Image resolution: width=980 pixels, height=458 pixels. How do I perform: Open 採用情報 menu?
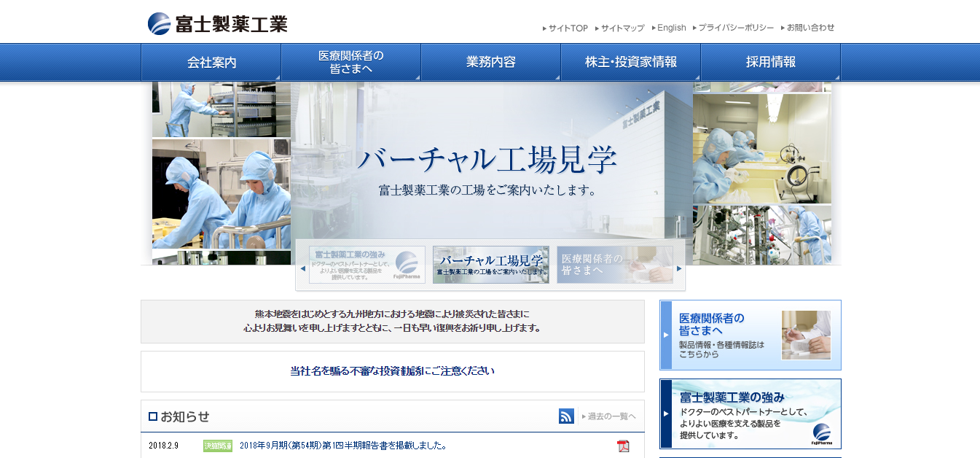pos(771,62)
